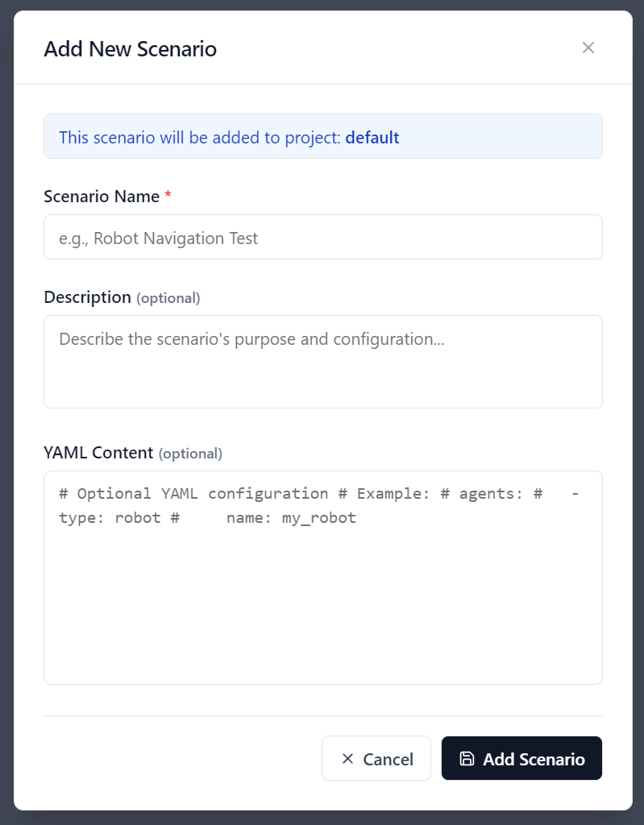The height and width of the screenshot is (825, 644).
Task: Click the bold "default" project name
Action: coord(372,137)
